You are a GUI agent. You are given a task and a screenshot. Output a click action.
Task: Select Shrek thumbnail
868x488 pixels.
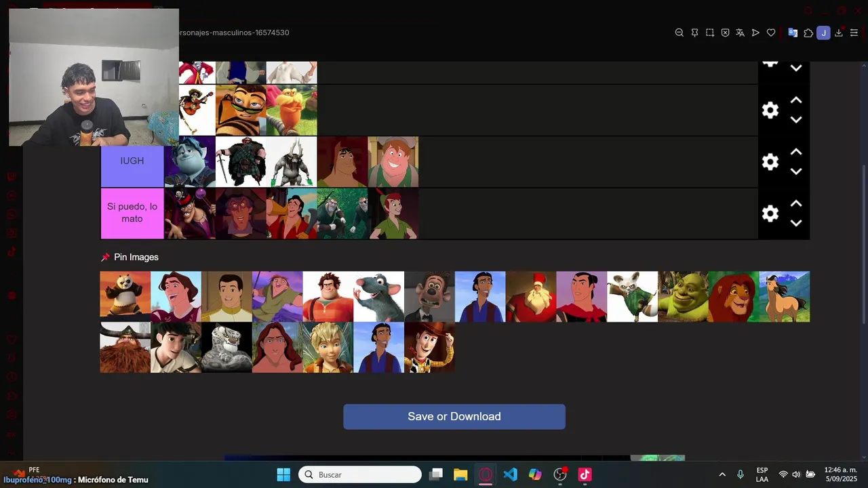(x=683, y=297)
